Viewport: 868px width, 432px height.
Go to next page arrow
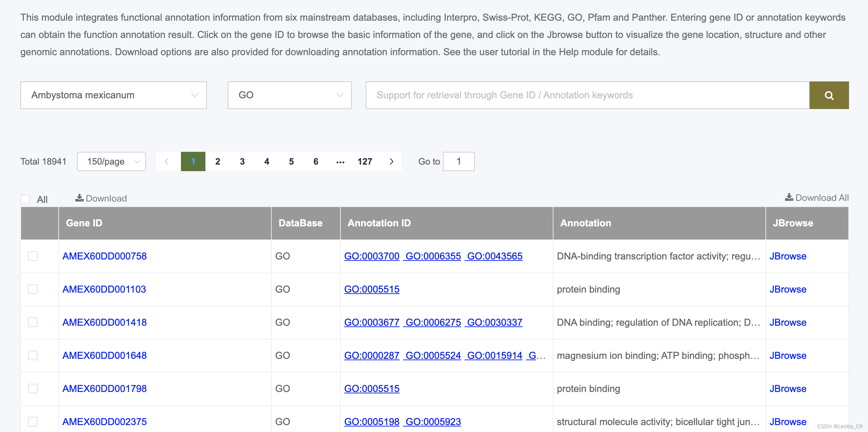click(x=391, y=161)
